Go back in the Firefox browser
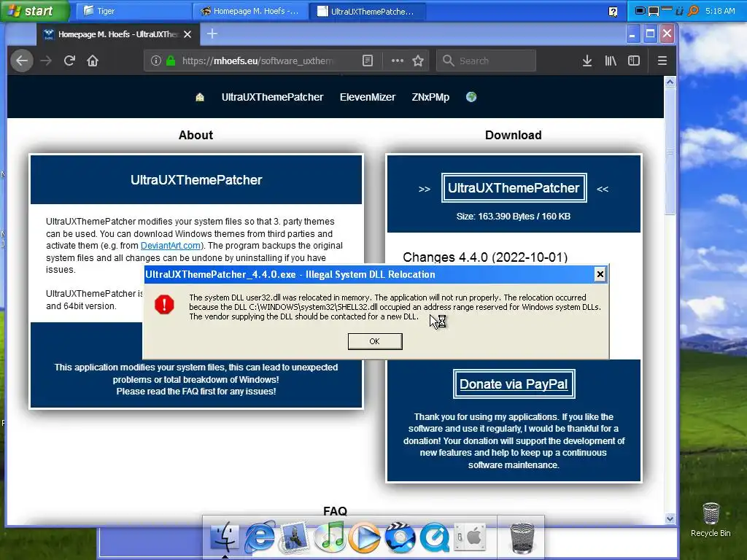 [22, 61]
